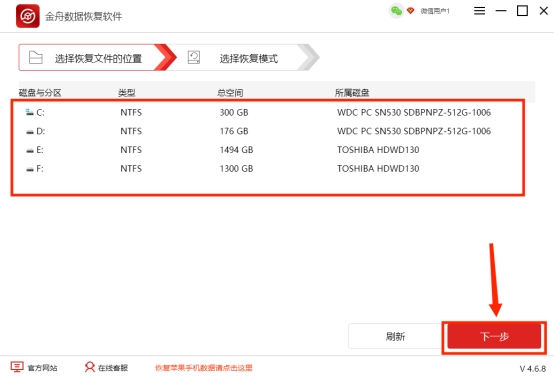Click WDC PC SN530 disk name in C: row
The image size is (554, 378).
414,113
